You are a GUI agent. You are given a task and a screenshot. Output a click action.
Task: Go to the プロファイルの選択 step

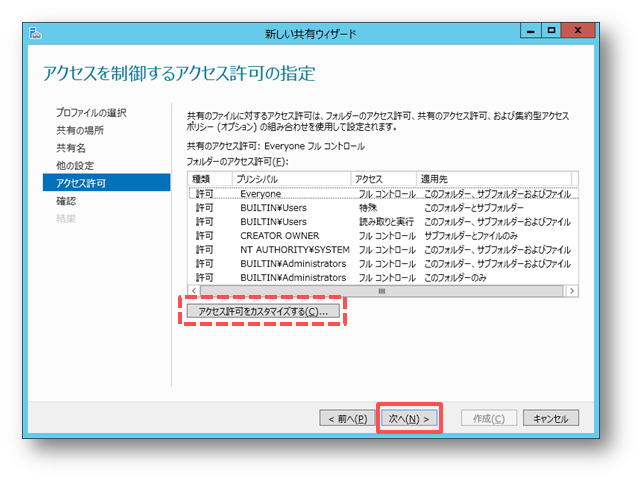pyautogui.click(x=91, y=113)
